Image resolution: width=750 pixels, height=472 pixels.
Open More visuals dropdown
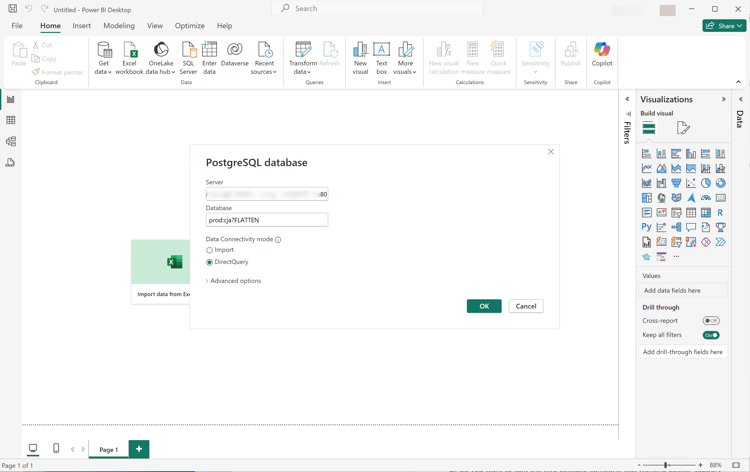pyautogui.click(x=405, y=58)
